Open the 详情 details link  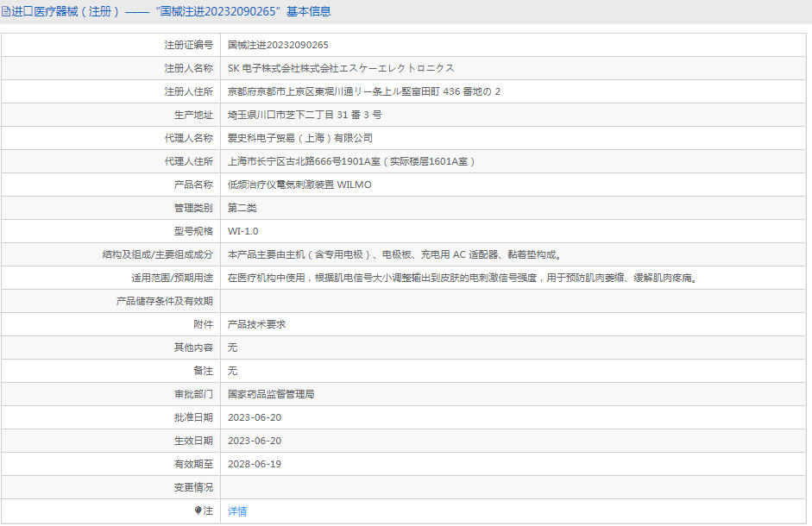pyautogui.click(x=237, y=511)
